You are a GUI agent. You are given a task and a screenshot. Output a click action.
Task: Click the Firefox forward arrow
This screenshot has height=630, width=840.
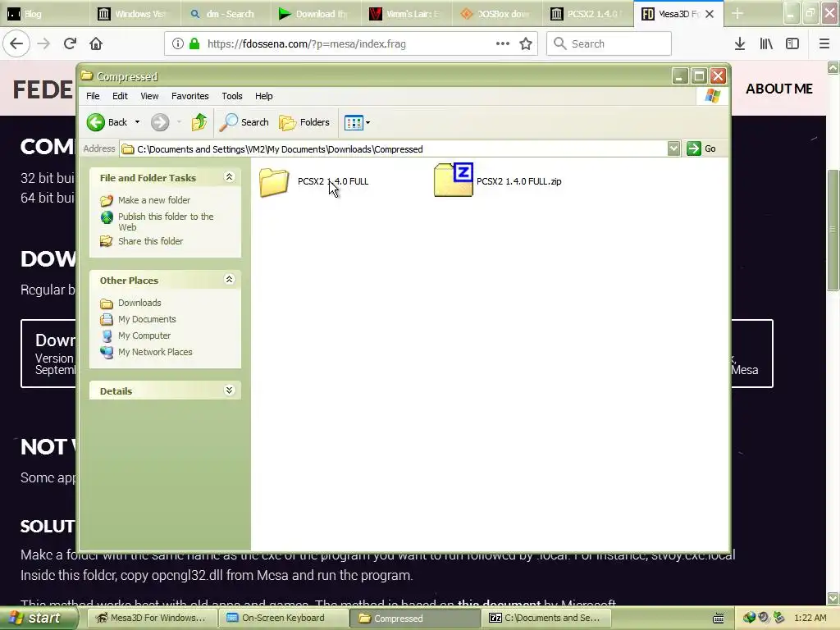43,43
